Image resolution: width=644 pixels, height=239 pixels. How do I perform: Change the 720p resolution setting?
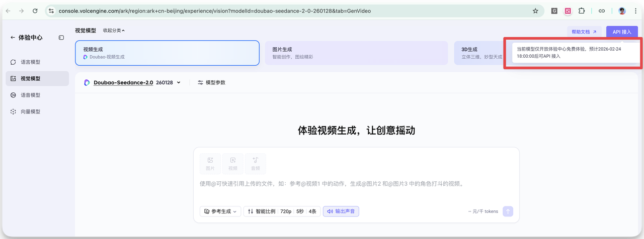[x=286, y=211]
